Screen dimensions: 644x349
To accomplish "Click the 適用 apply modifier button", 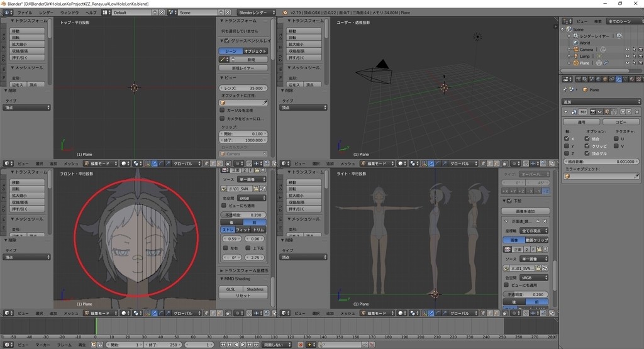I will (582, 122).
